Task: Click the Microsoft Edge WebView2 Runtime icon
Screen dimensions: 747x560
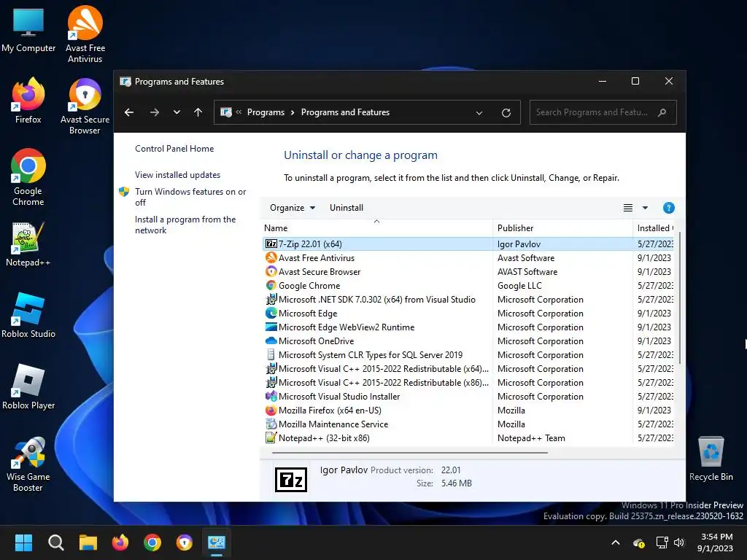Action: pyautogui.click(x=271, y=327)
